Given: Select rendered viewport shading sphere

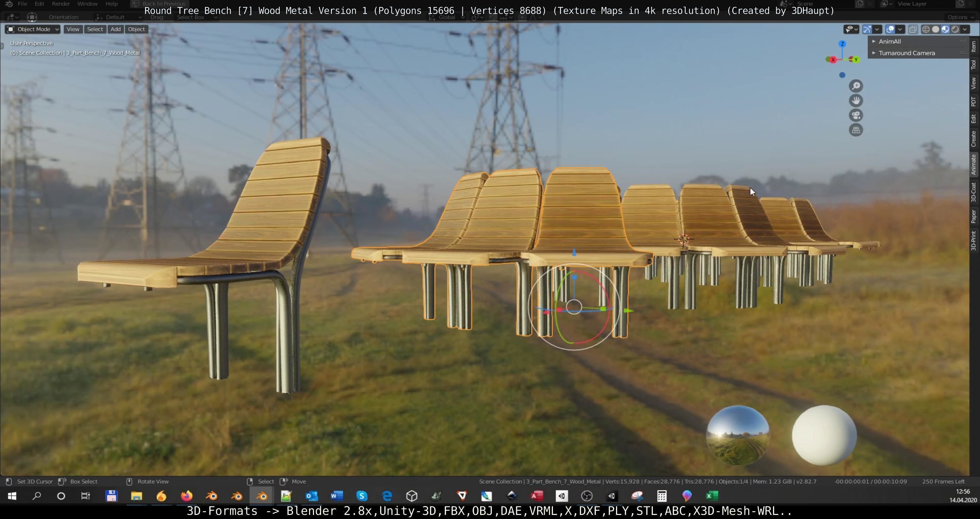Looking at the screenshot, I should click(x=955, y=29).
